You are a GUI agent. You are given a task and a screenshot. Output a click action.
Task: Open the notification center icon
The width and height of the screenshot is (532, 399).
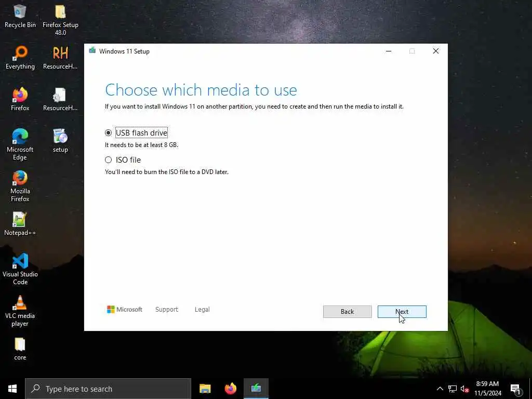[x=515, y=389]
